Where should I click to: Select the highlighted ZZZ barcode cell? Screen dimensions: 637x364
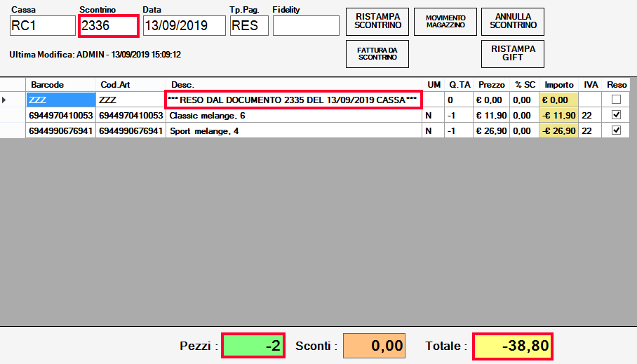(x=60, y=100)
